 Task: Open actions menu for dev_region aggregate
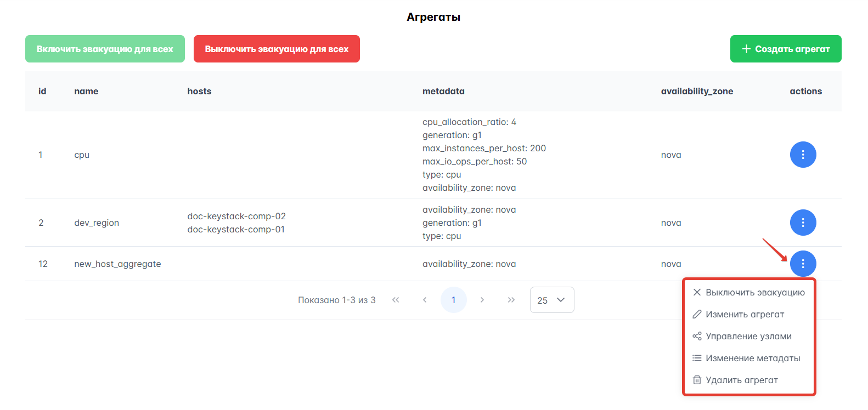click(x=803, y=223)
